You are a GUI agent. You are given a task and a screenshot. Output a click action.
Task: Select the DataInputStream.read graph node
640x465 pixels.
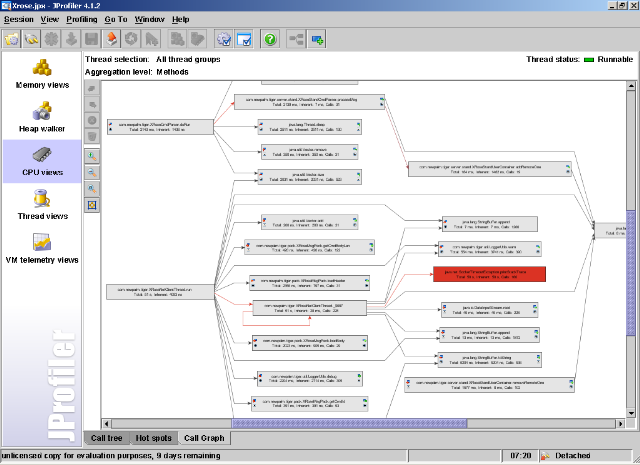tap(489, 310)
